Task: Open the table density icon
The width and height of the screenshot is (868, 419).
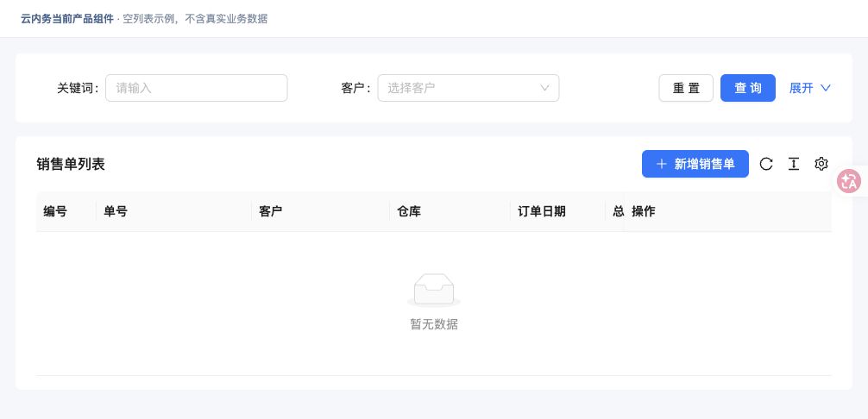Action: coord(794,164)
